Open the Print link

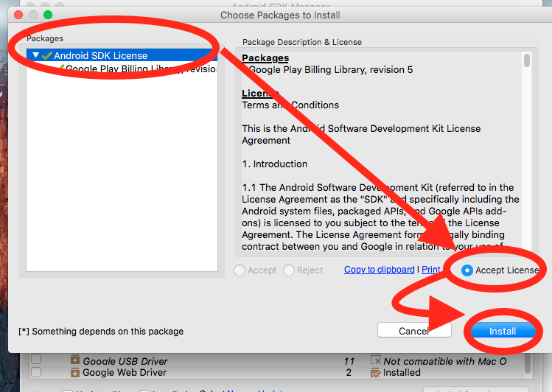431,270
